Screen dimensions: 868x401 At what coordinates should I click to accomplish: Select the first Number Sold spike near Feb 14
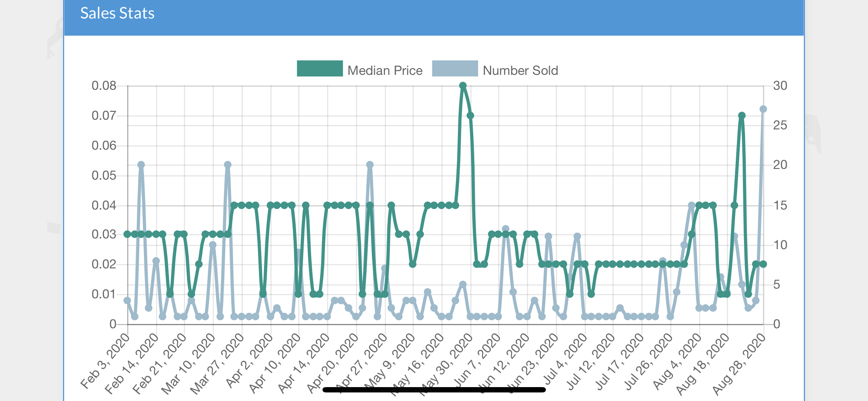pos(141,165)
